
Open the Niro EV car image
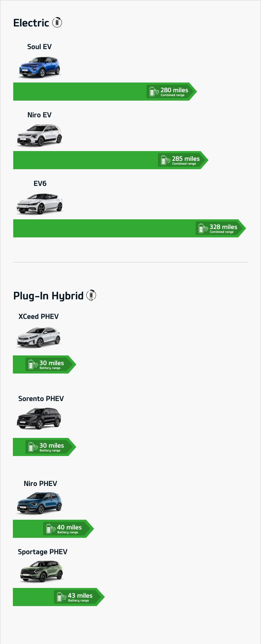coord(40,135)
